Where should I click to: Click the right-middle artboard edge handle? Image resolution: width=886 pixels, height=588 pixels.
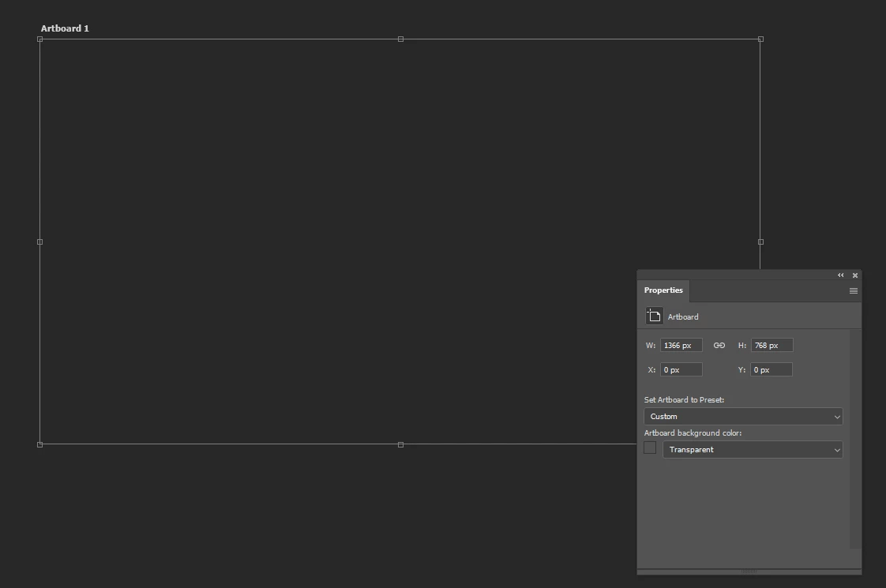(x=760, y=242)
